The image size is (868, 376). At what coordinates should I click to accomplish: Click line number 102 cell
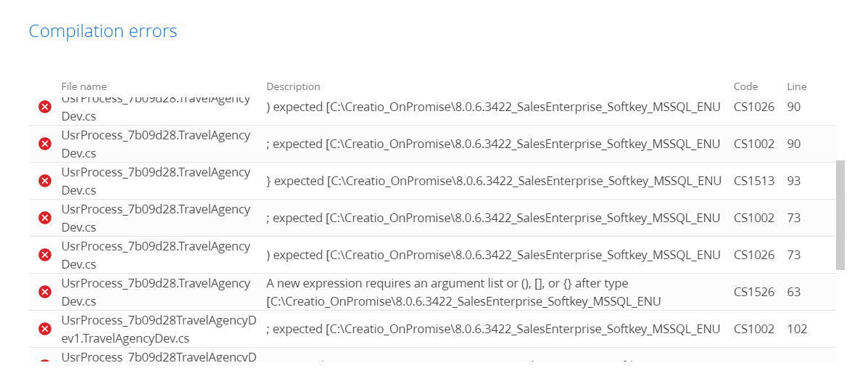click(x=797, y=329)
